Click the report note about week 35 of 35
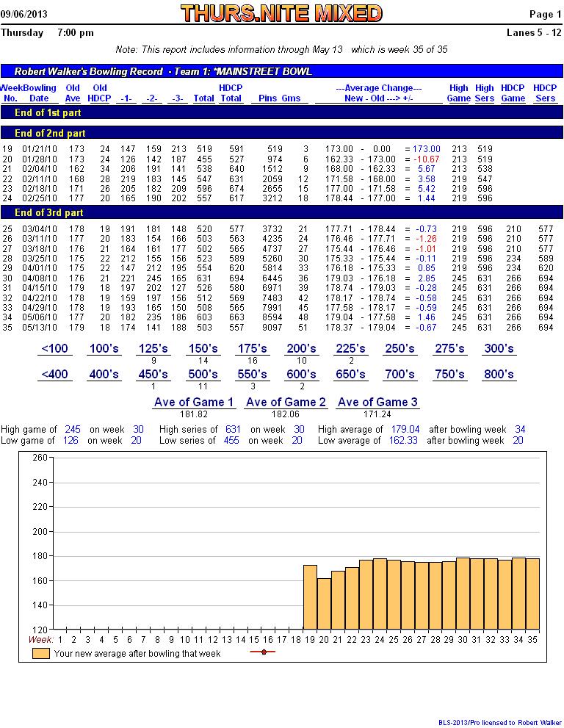The width and height of the screenshot is (564, 728). point(281,49)
